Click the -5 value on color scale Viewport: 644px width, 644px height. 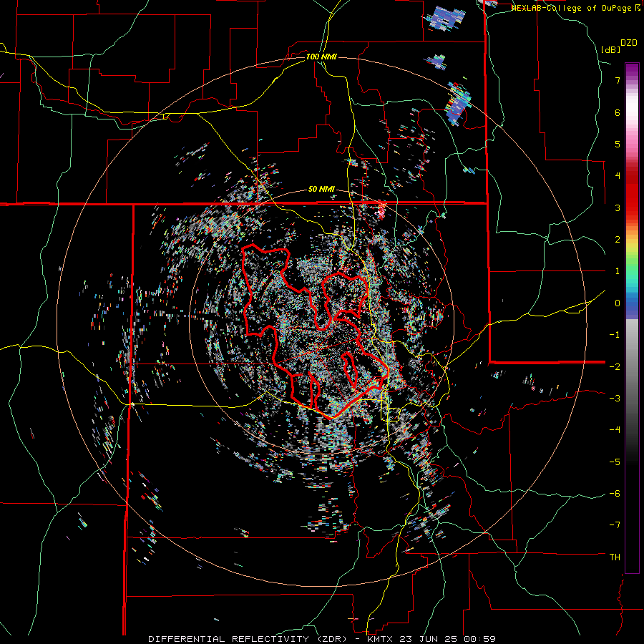615,462
